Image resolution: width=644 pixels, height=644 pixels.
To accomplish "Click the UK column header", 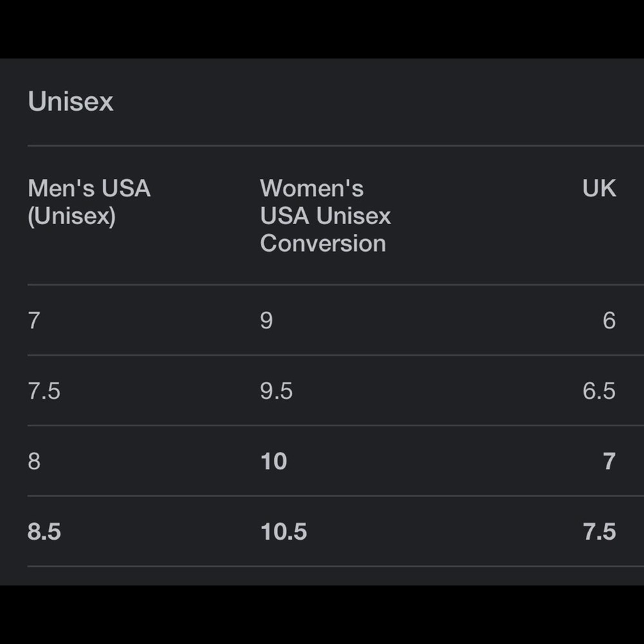I will (x=599, y=189).
